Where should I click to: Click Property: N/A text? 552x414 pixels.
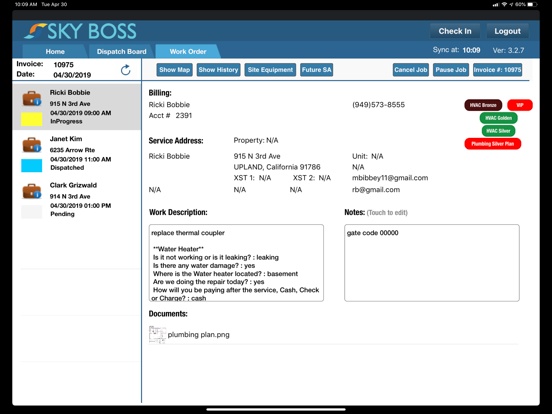coord(256,140)
